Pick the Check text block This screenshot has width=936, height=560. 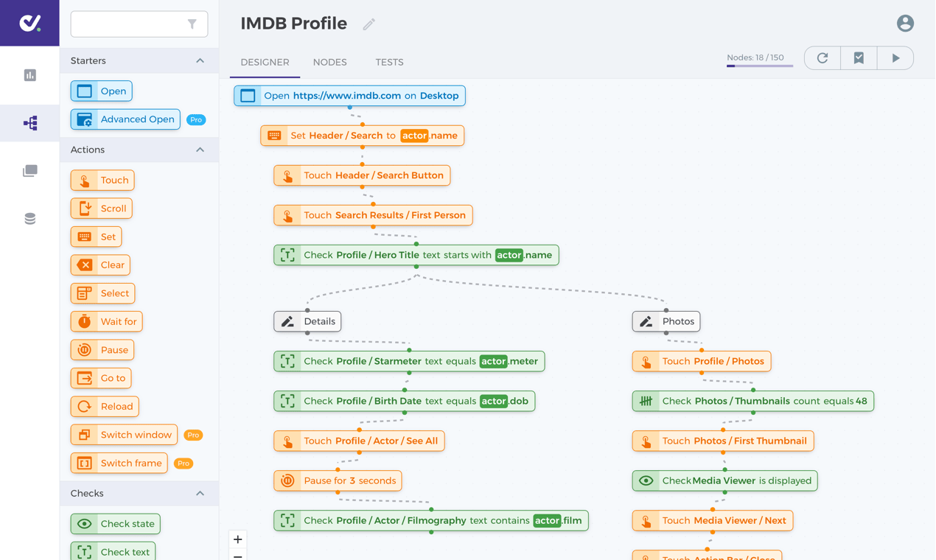(113, 551)
